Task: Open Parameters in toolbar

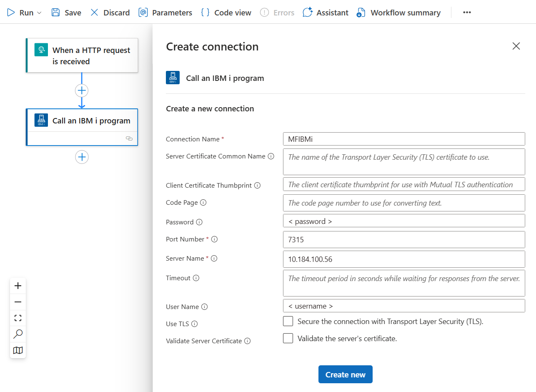Action: click(165, 13)
